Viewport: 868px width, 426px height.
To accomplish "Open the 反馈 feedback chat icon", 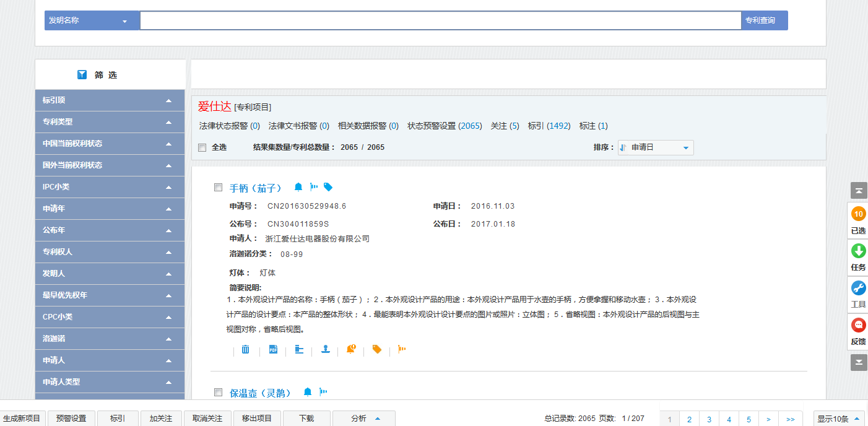I will click(x=858, y=326).
